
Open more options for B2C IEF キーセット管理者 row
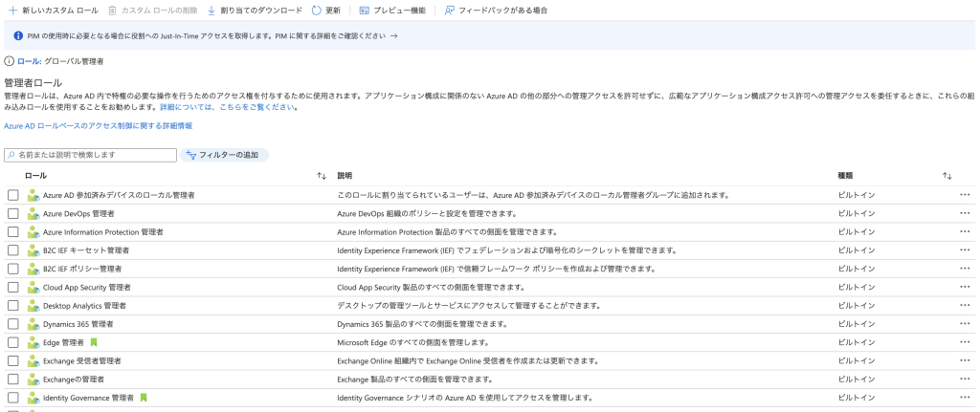pyautogui.click(x=965, y=251)
